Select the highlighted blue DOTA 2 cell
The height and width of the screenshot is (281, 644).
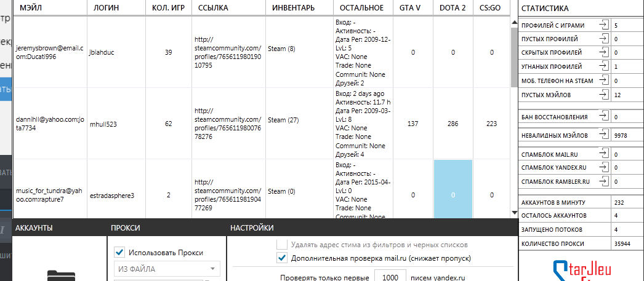pyautogui.click(x=453, y=189)
